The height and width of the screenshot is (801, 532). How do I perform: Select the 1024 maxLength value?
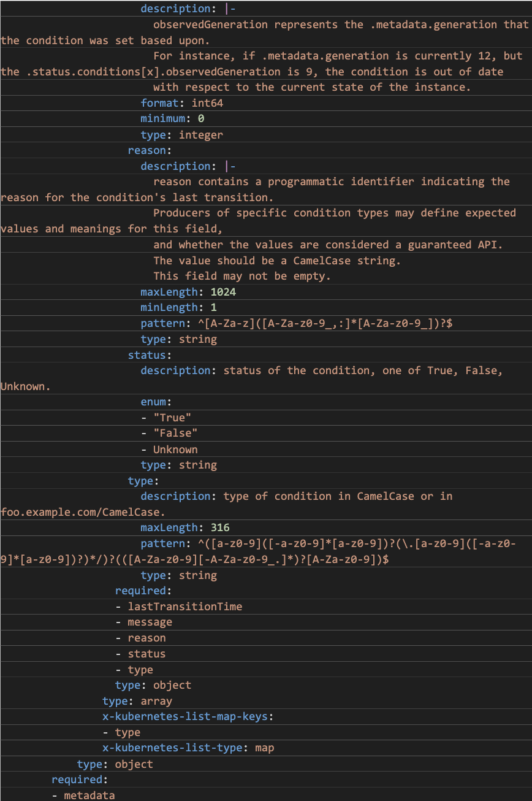click(223, 292)
